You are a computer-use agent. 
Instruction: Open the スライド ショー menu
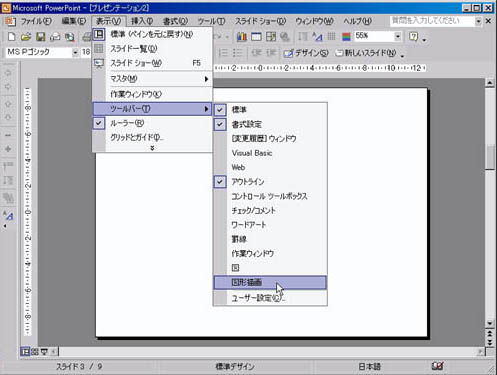(260, 21)
